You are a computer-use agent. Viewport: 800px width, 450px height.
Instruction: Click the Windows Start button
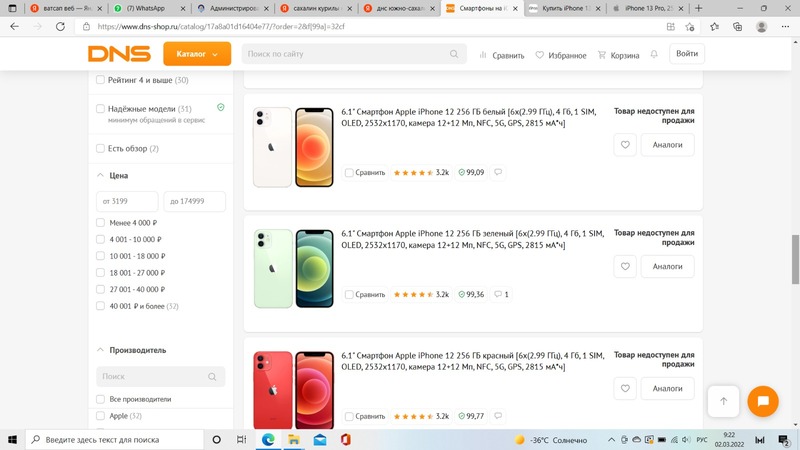tap(12, 439)
